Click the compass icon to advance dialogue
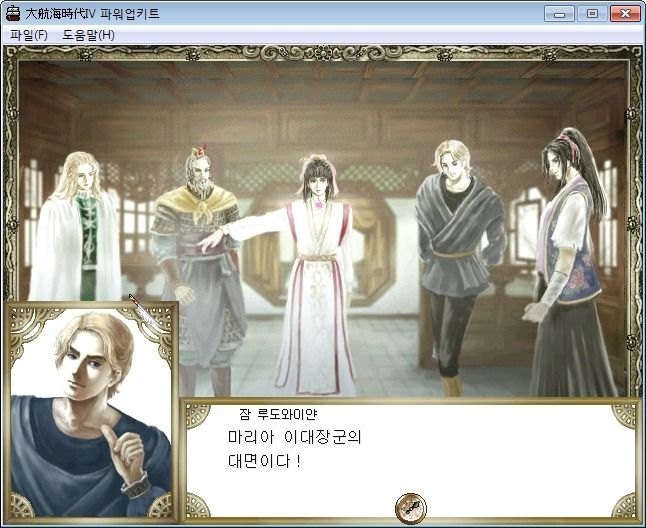This screenshot has width=646, height=528. coord(411,508)
